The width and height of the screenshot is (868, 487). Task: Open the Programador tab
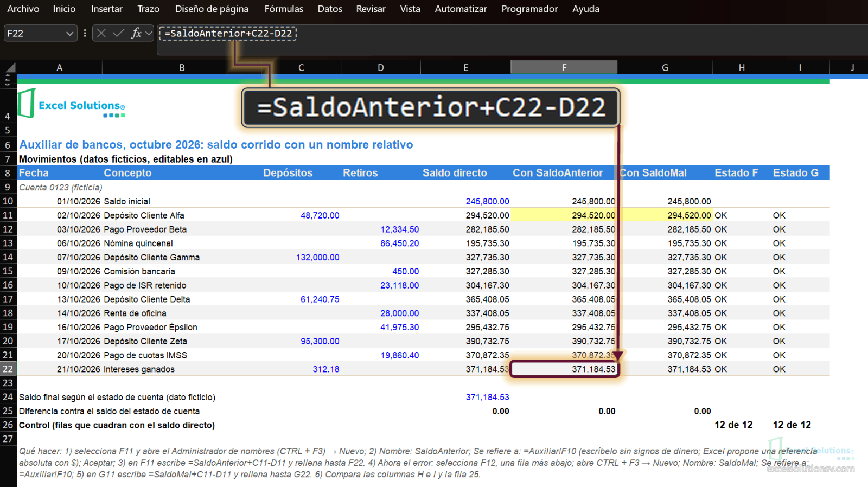tap(529, 9)
